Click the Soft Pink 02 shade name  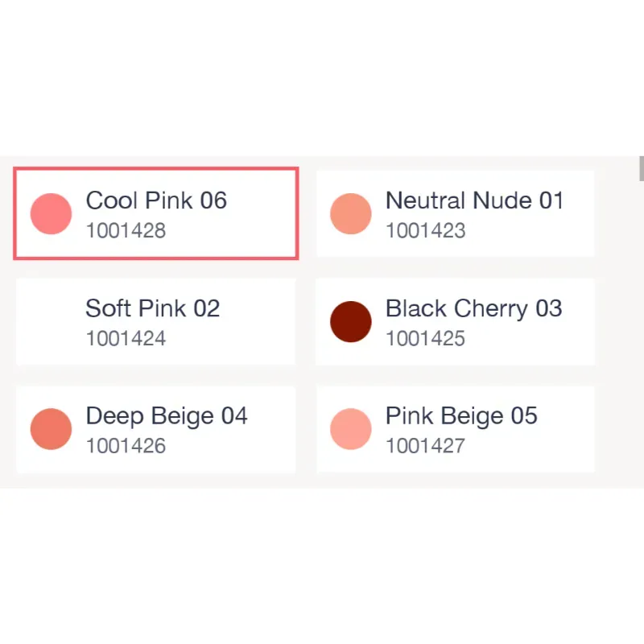point(152,308)
